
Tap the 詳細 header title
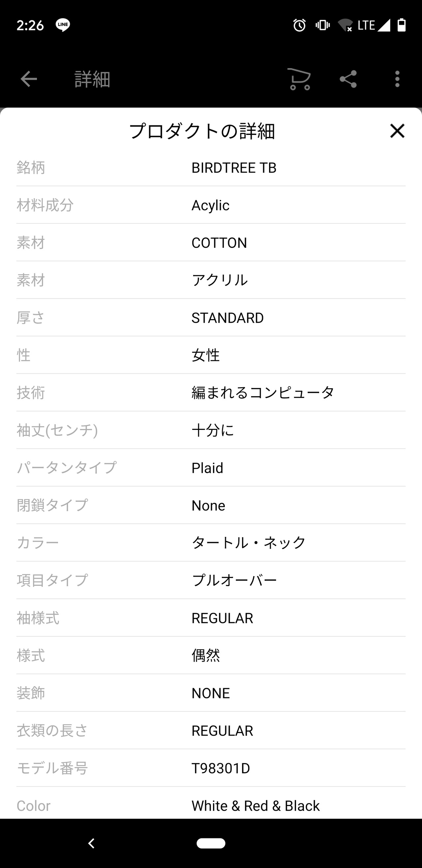tap(92, 80)
